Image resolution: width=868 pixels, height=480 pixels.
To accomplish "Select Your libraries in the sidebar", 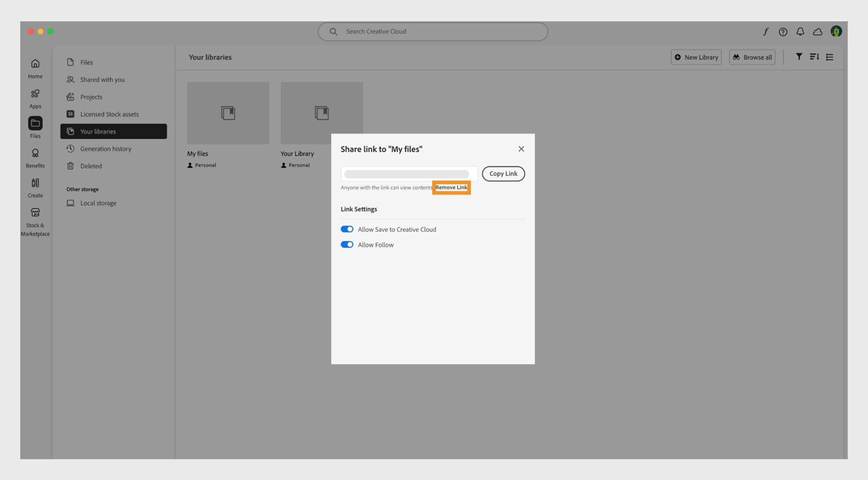I will point(97,131).
